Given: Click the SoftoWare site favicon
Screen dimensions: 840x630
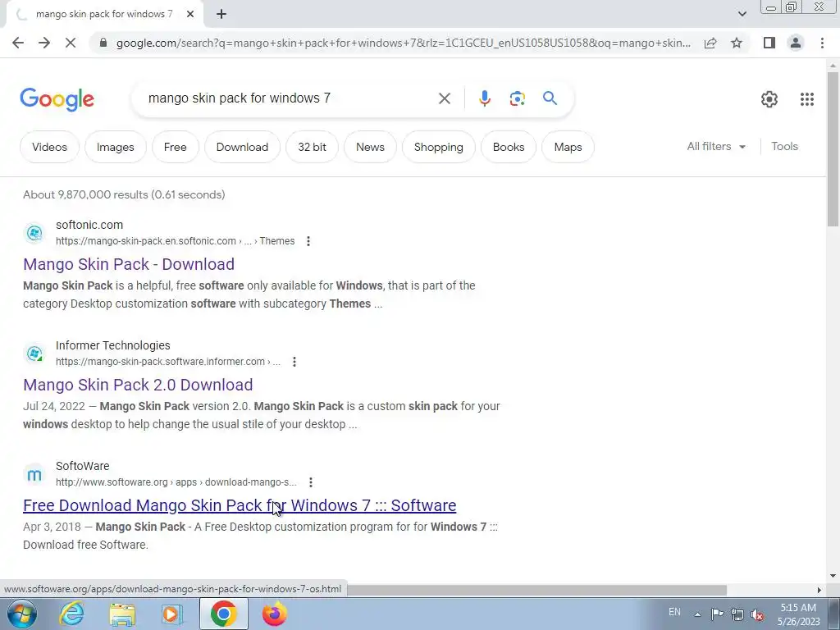Looking at the screenshot, I should point(34,474).
